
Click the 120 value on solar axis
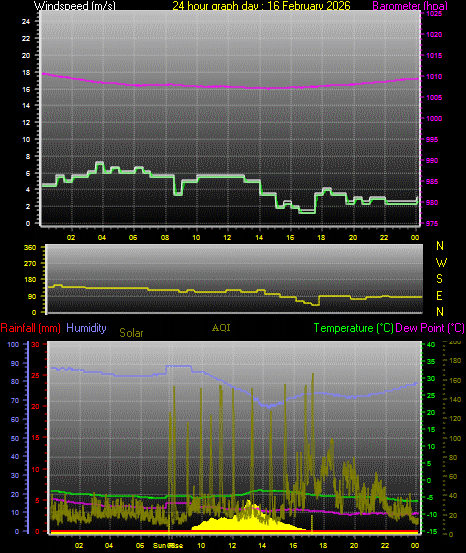point(455,419)
